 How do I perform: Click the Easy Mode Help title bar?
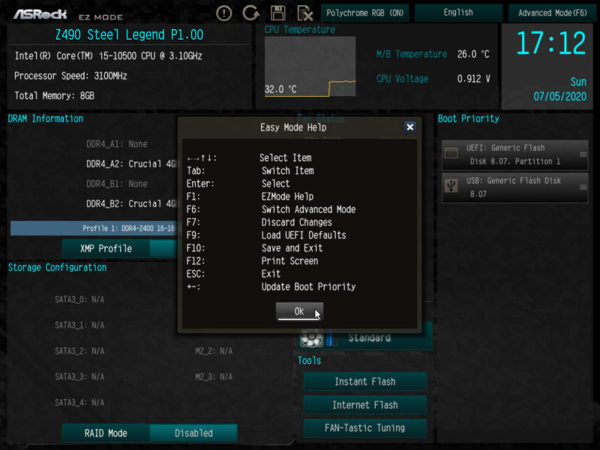coord(293,127)
